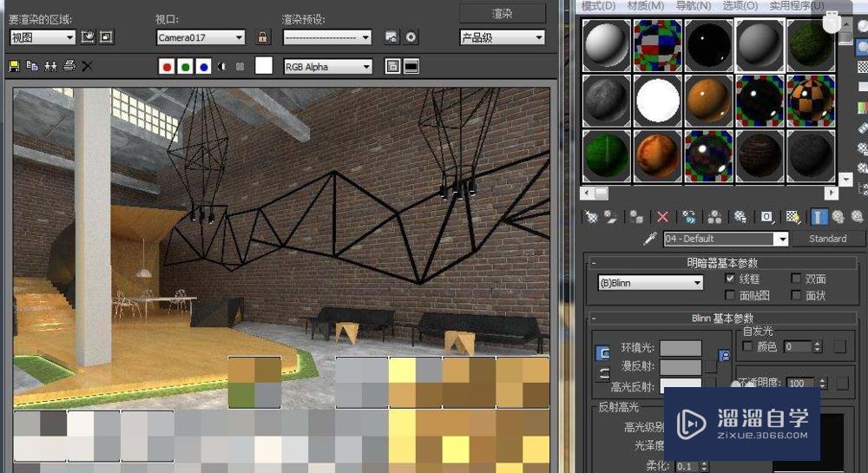Click Assign Material to Selection icon
The height and width of the screenshot is (473, 868).
(636, 217)
